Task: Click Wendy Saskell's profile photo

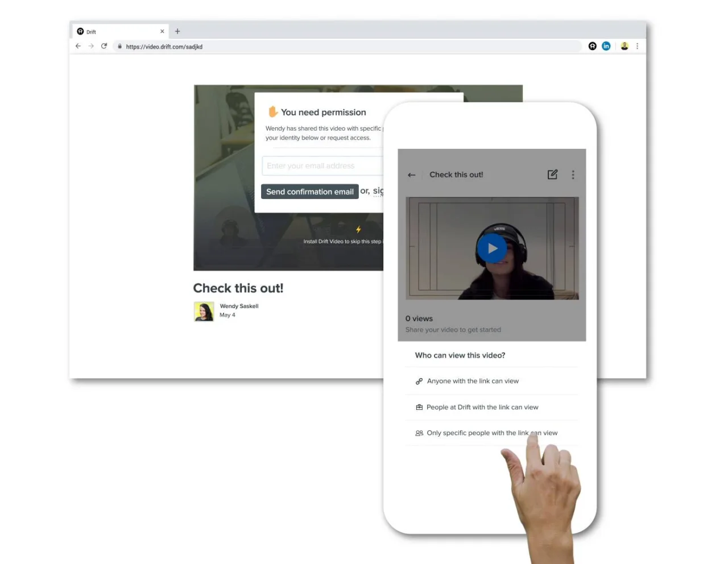Action: click(204, 311)
